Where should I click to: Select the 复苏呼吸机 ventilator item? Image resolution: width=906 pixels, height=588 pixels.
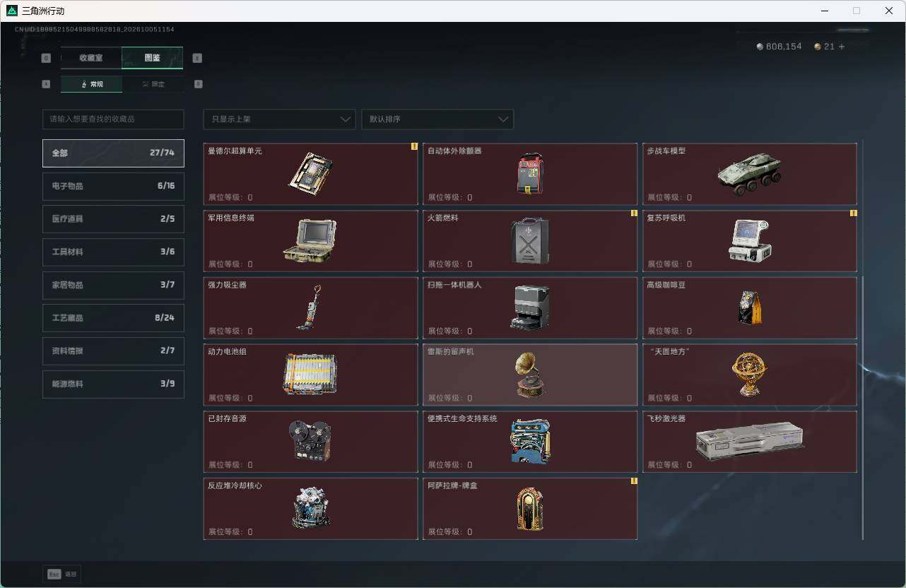click(x=750, y=241)
